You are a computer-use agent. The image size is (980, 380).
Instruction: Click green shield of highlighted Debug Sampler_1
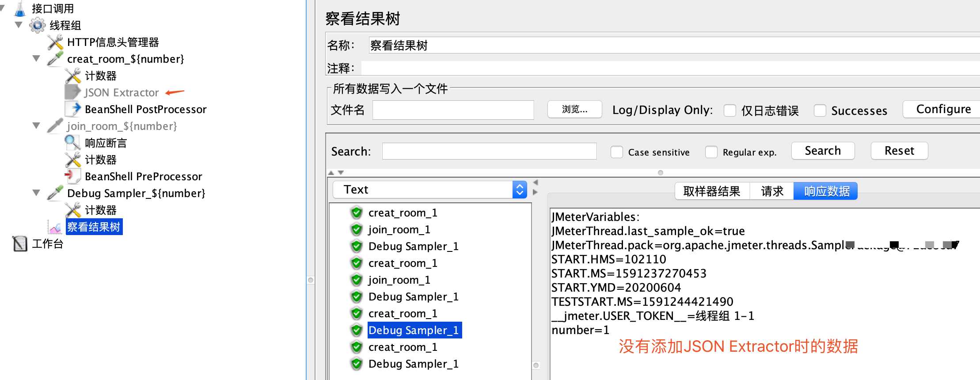coord(357,331)
